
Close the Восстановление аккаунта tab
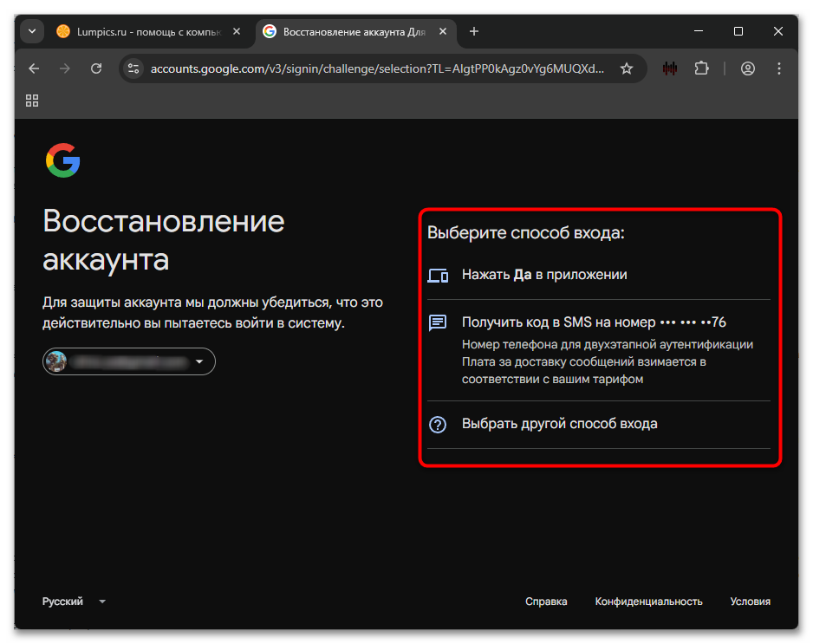443,31
